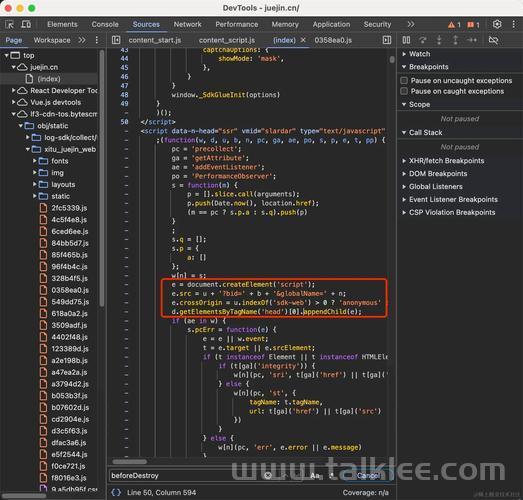Expand the Vue.js devtools tree node

pyautogui.click(x=14, y=102)
